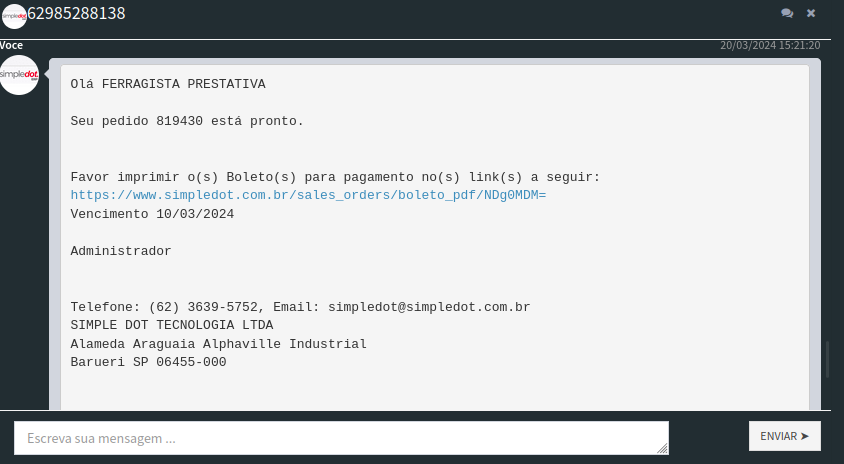Click the 'Seu pedido 819430 está pronto' line
This screenshot has width=844, height=464.
(x=186, y=121)
